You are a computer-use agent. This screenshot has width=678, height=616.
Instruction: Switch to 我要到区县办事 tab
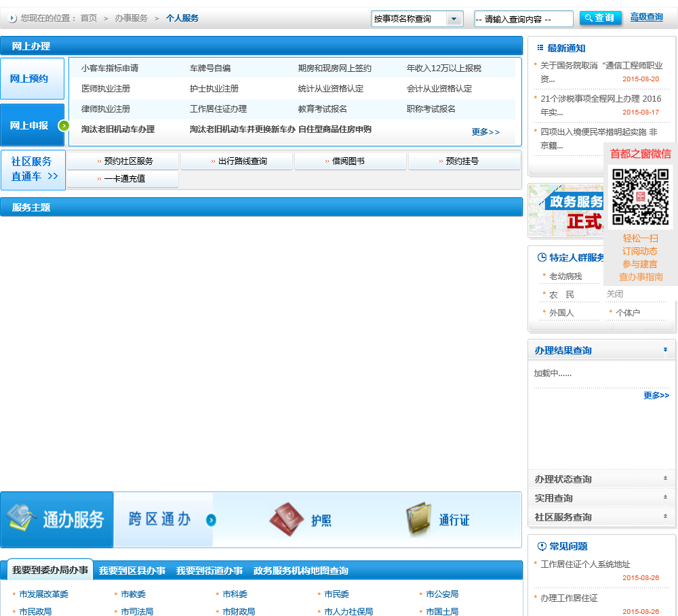tap(132, 571)
